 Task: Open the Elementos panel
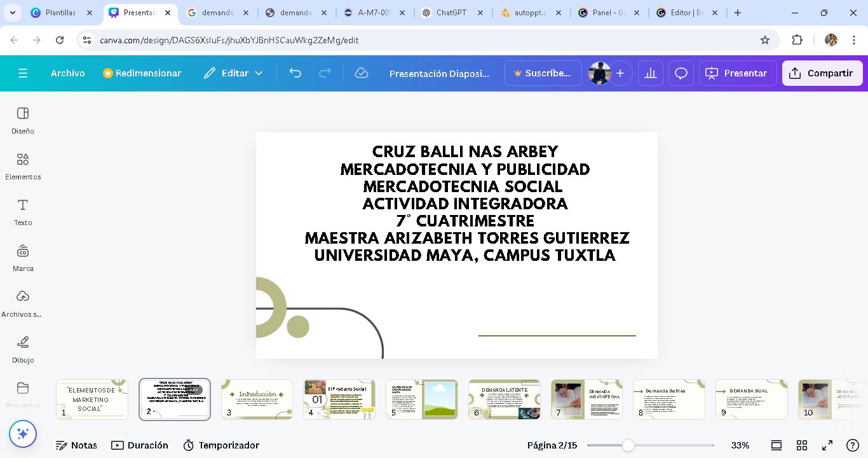point(23,166)
